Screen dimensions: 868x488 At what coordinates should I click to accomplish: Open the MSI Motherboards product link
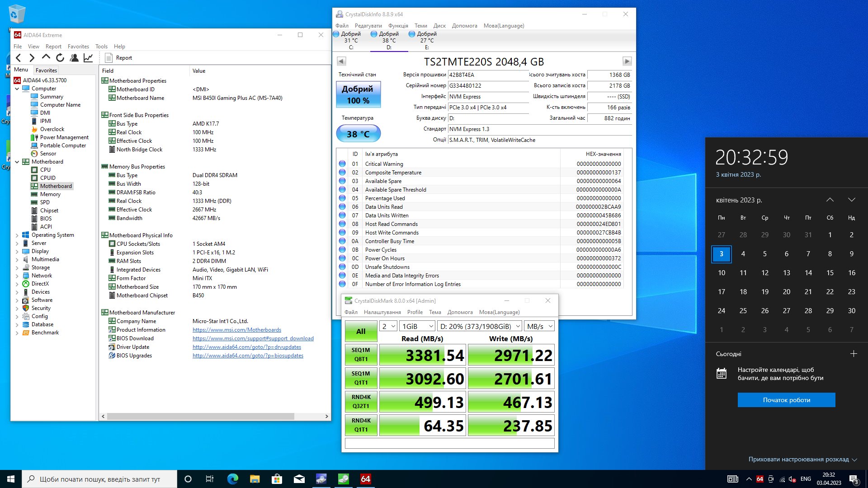tap(237, 330)
